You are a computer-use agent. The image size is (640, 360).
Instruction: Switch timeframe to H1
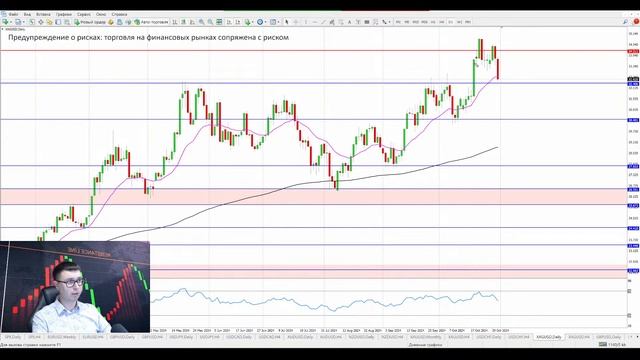coord(433,22)
